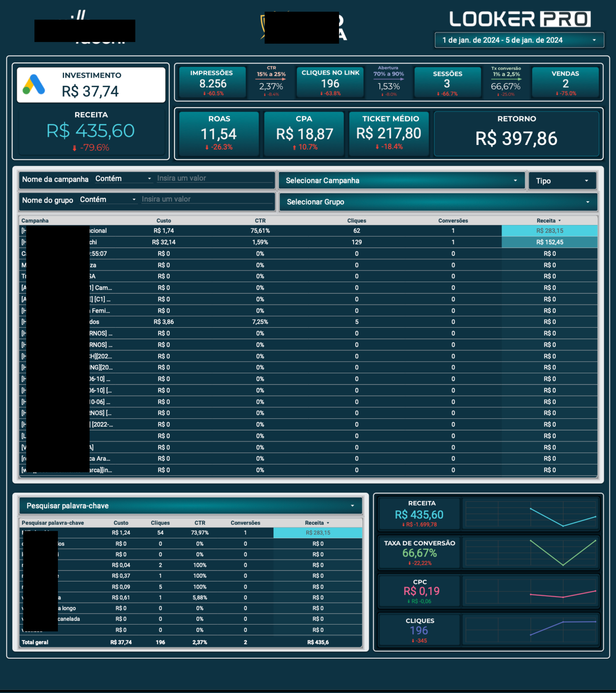Click the group name value input field
This screenshot has height=693, width=616.
click(207, 199)
